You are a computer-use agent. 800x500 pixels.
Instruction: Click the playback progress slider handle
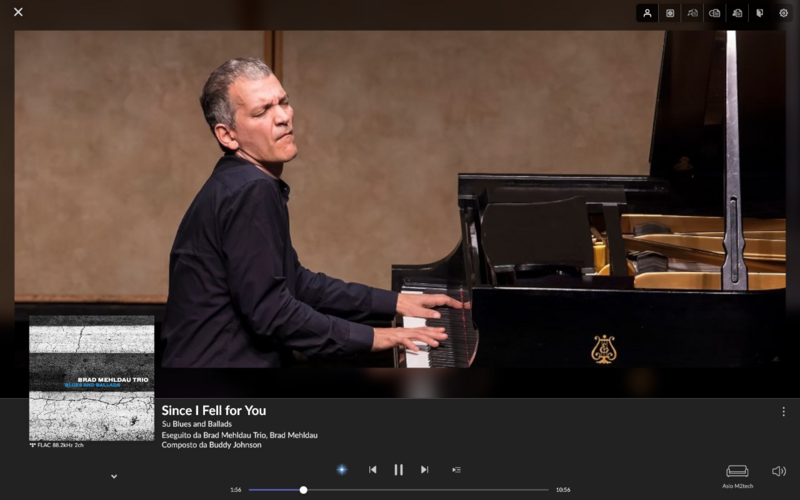click(x=303, y=490)
